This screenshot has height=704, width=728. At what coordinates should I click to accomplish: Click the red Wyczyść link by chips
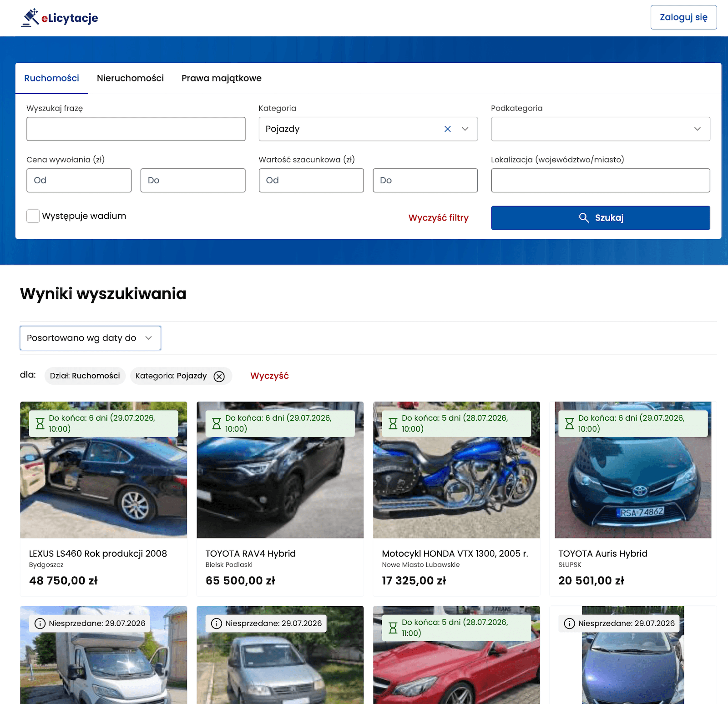269,376
